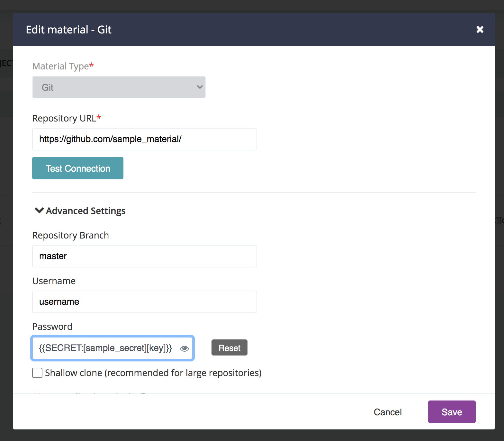
Task: Click the Password label text
Action: click(52, 327)
